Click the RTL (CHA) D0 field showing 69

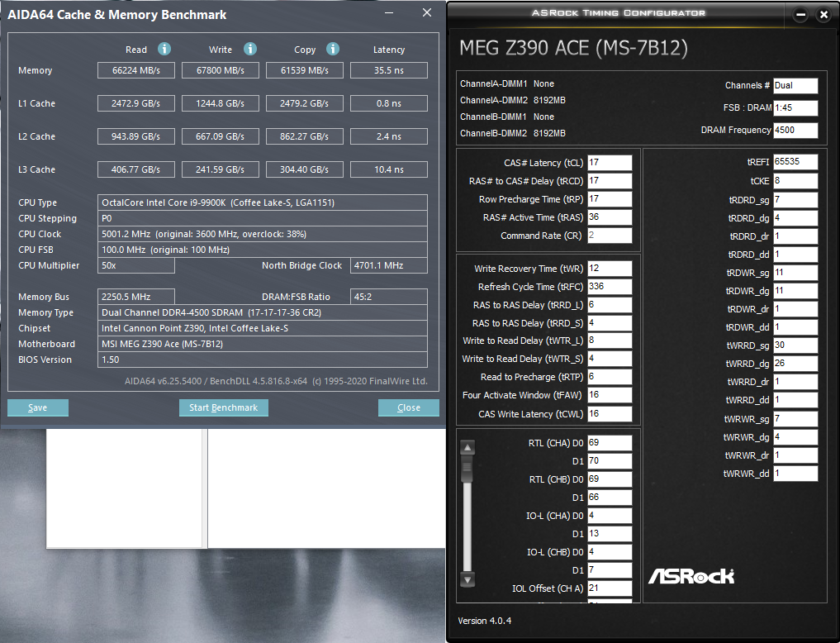click(x=610, y=443)
